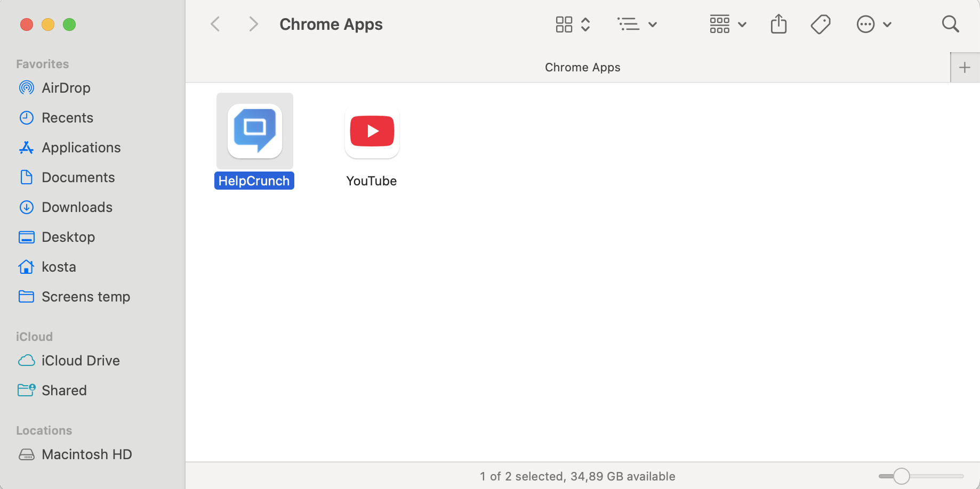Viewport: 980px width, 489px height.
Task: Click the Search magnifier icon
Action: (x=950, y=24)
